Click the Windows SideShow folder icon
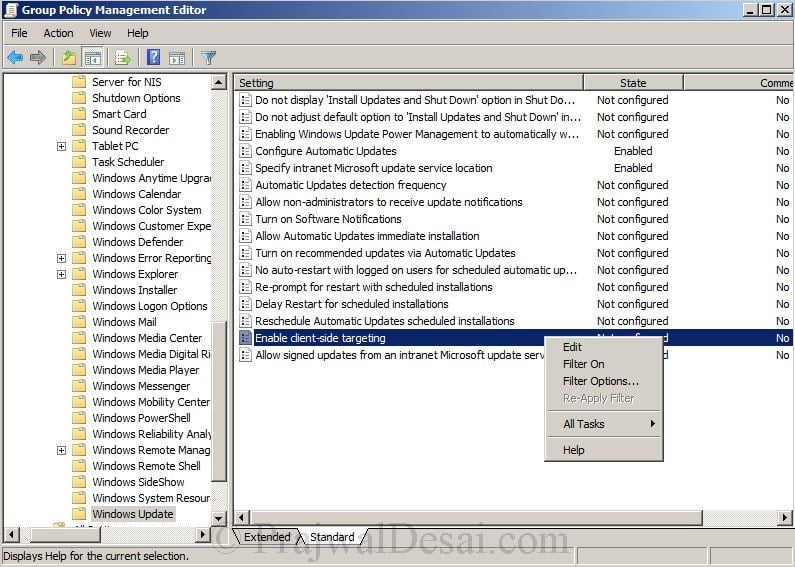 79,482
